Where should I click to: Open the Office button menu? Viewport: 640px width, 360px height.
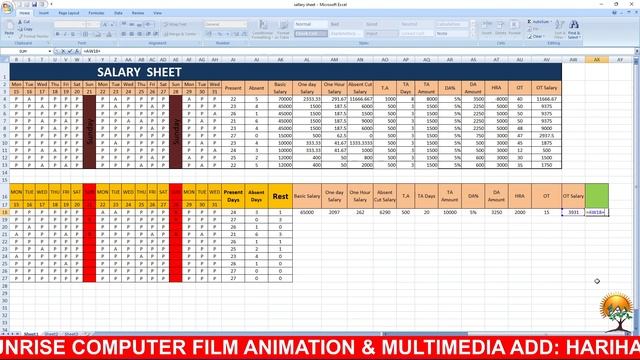tap(7, 8)
